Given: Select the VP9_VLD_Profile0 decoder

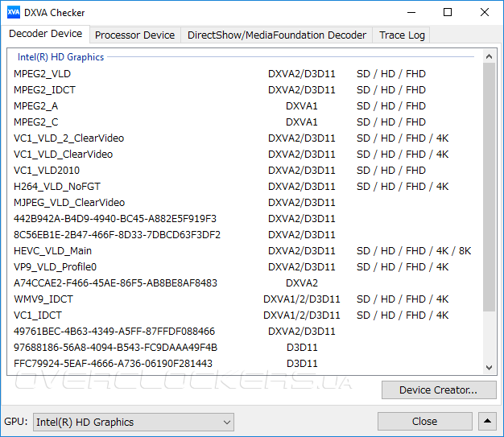Looking at the screenshot, I should 244,266.
